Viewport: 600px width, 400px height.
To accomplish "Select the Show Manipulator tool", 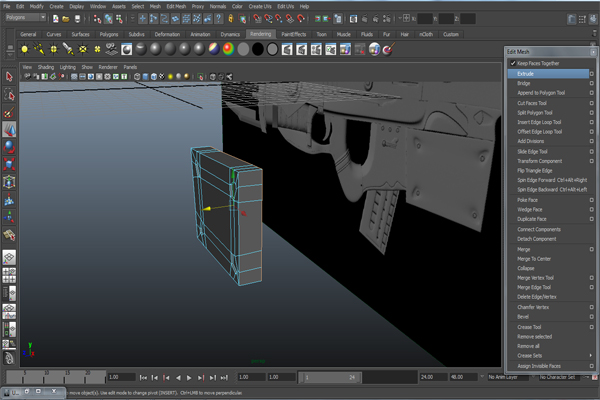I will point(9,217).
